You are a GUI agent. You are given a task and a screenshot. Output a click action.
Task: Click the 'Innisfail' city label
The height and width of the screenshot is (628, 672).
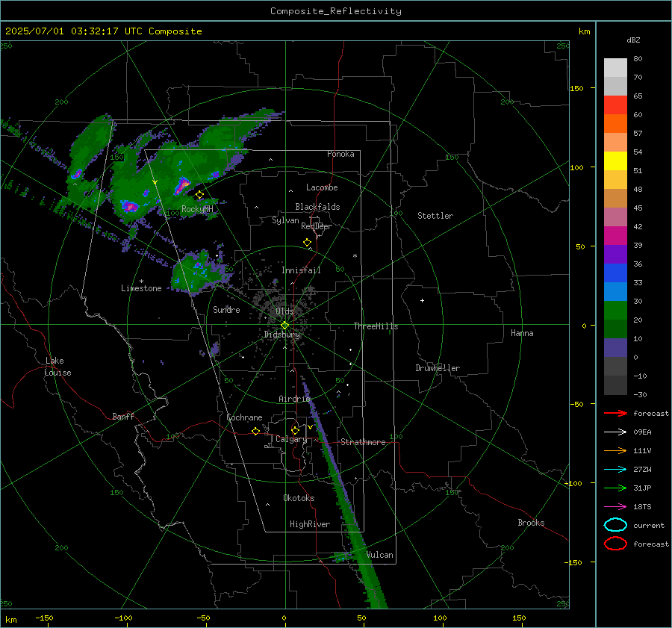point(301,270)
